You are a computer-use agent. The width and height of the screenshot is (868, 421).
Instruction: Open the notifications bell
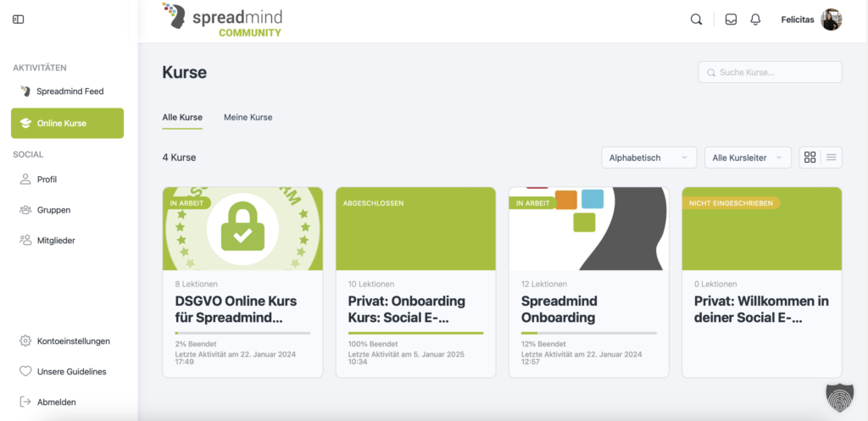click(x=755, y=19)
